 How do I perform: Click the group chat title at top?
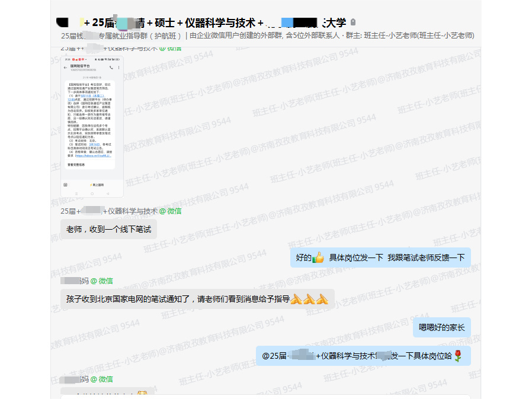pos(201,22)
